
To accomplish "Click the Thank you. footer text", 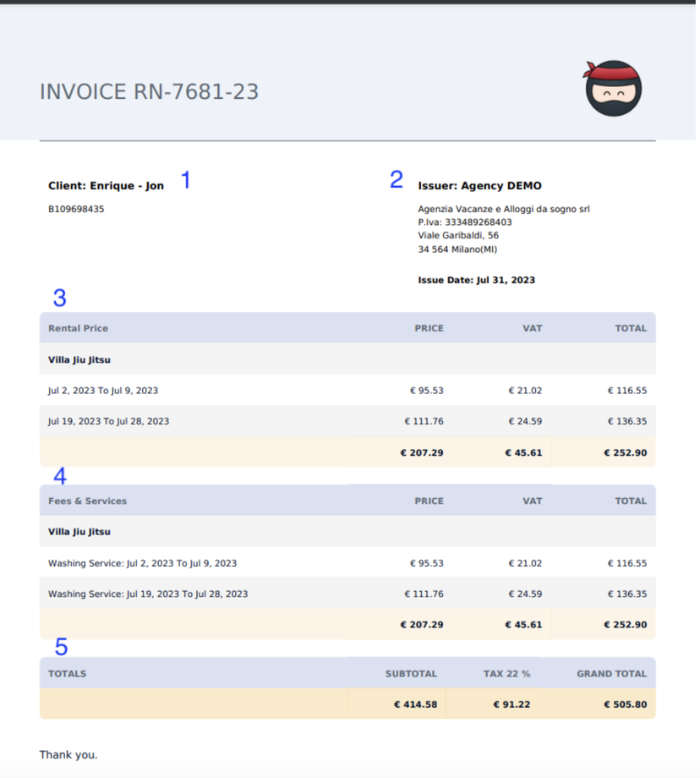I will (x=68, y=754).
